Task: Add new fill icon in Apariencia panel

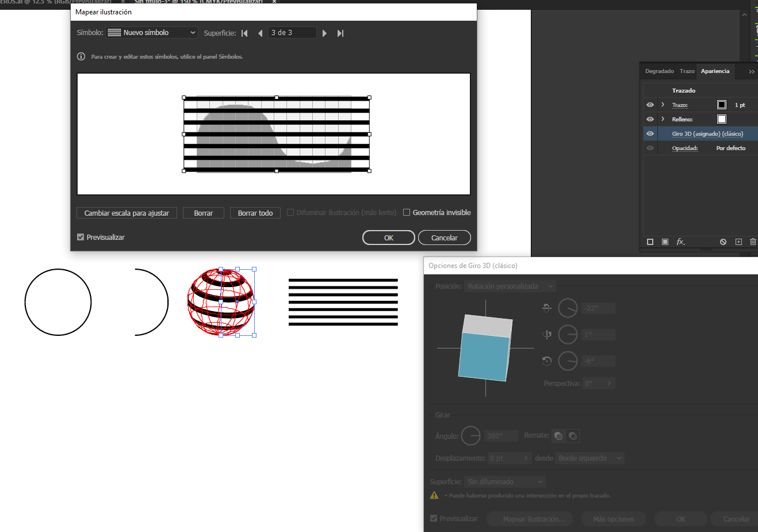Action: point(665,242)
